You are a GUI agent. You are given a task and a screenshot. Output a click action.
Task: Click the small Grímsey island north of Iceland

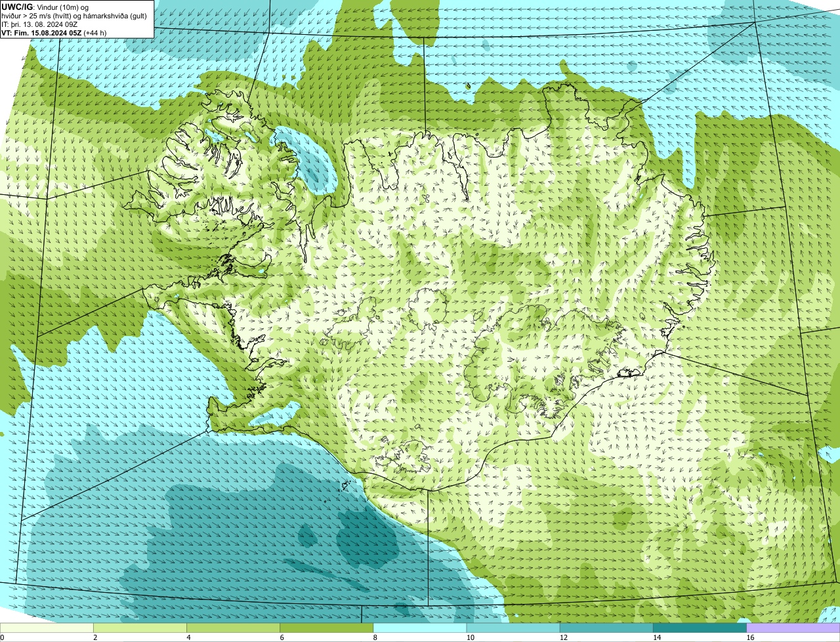coord(468,85)
